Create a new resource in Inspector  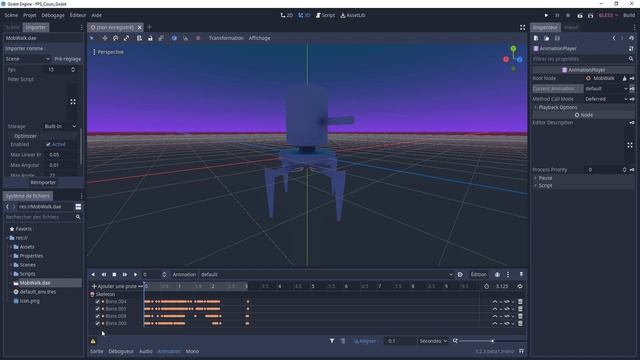click(x=536, y=38)
